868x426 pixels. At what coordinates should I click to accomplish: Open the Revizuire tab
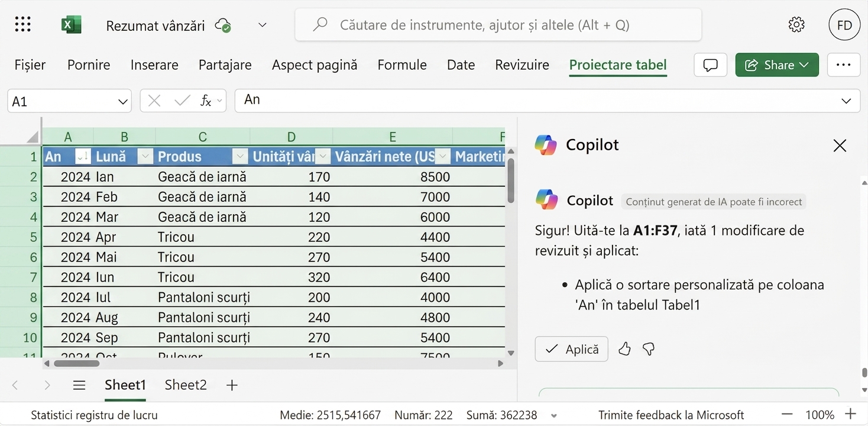click(522, 65)
